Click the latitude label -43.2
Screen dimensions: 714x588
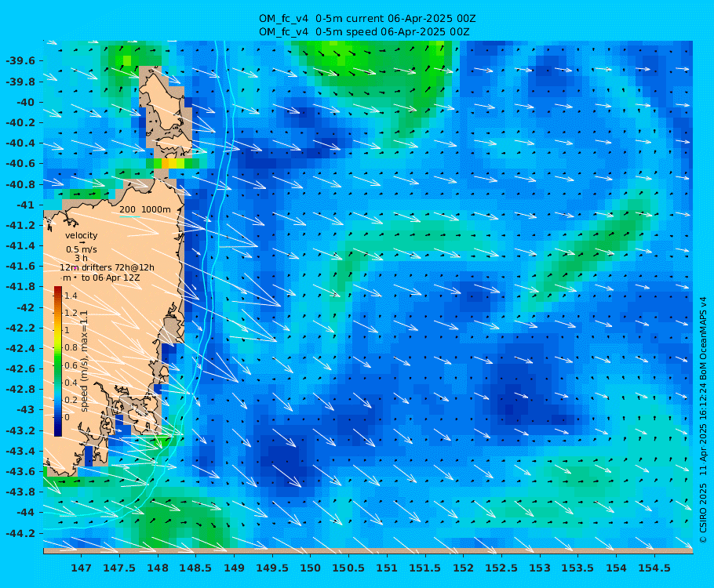coord(20,430)
